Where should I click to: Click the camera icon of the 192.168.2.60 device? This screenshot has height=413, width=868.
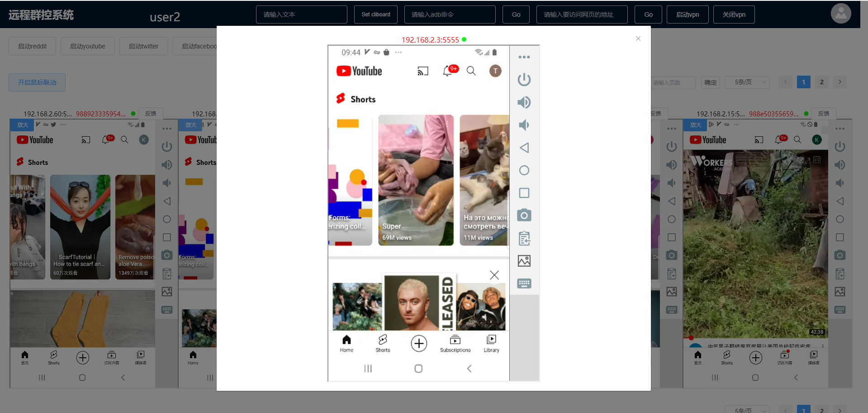coord(167,255)
